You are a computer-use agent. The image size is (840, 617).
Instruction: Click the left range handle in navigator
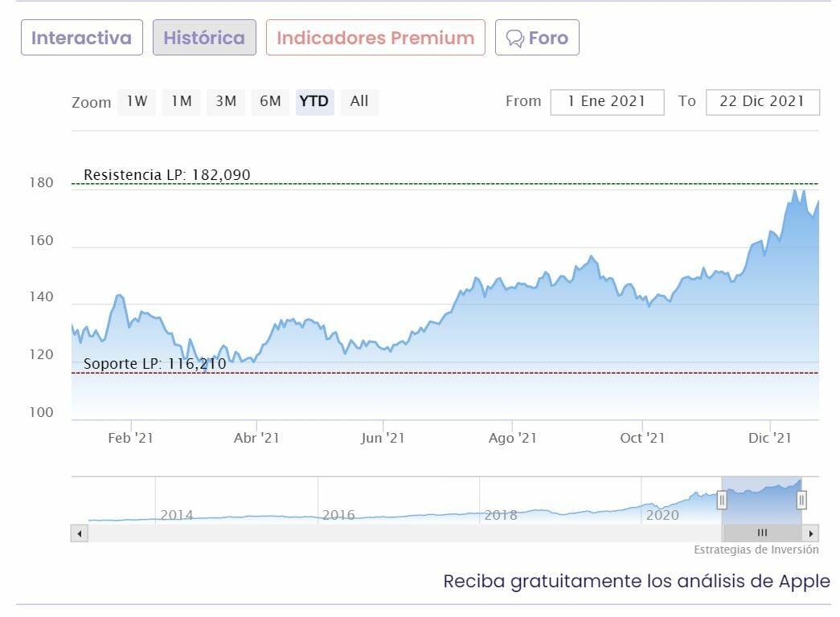tap(722, 501)
